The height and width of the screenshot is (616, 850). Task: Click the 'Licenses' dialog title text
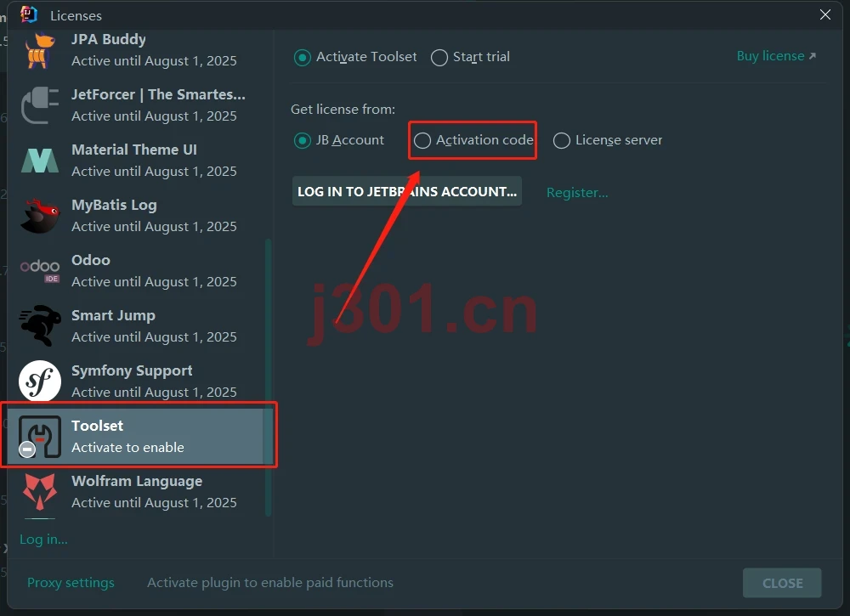pyautogui.click(x=76, y=15)
